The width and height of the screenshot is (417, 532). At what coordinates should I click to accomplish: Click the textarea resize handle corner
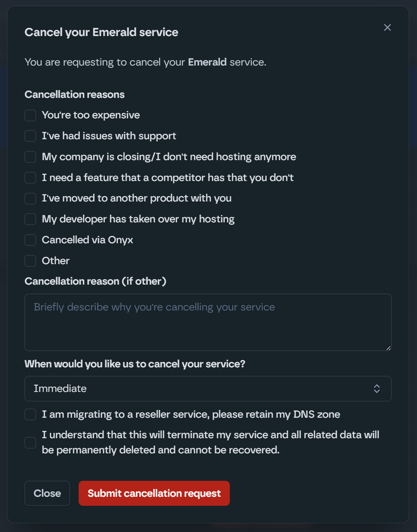coord(388,348)
